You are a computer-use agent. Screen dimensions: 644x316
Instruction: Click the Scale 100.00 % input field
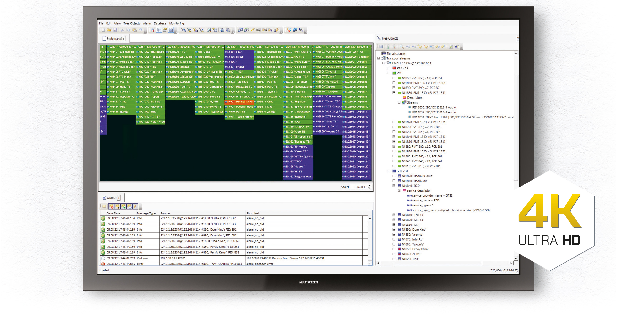point(359,187)
